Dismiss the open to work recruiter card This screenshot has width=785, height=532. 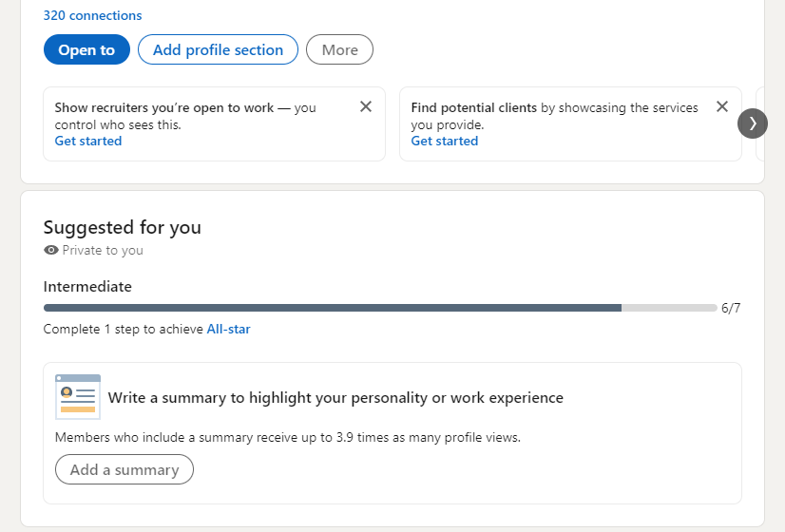pos(366,106)
